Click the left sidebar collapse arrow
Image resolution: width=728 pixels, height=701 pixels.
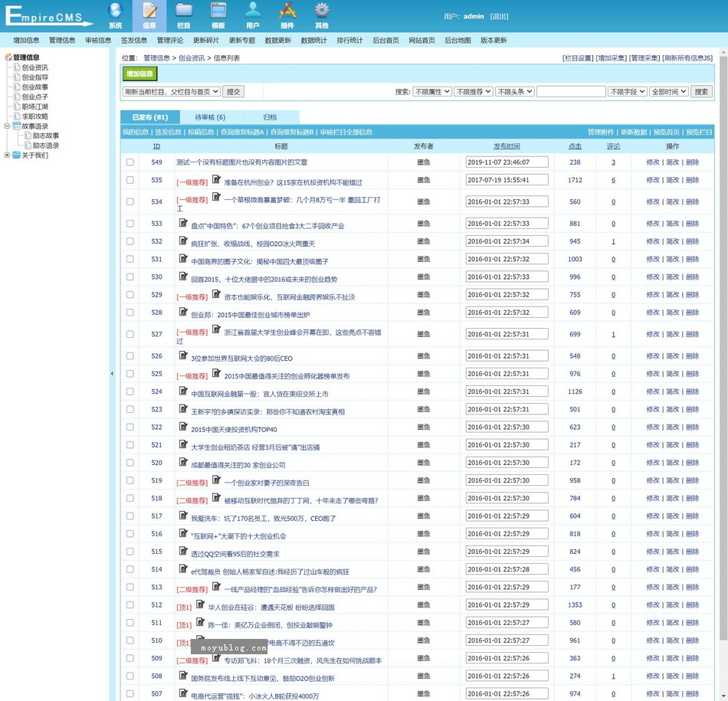tap(112, 373)
